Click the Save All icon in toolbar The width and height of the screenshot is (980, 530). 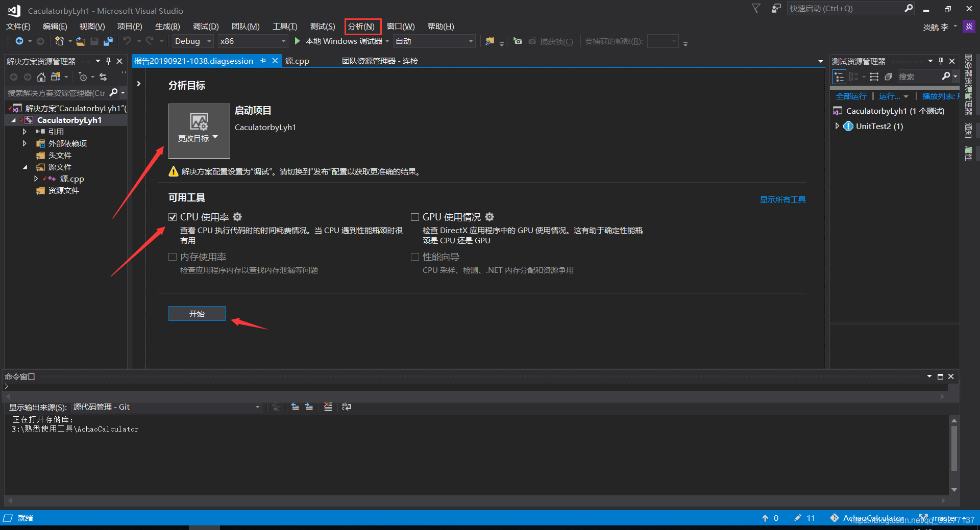108,41
